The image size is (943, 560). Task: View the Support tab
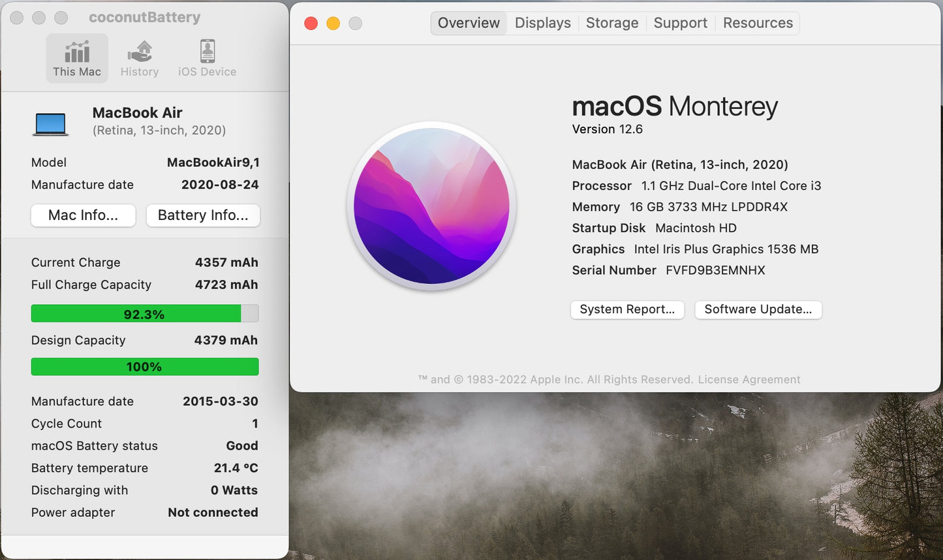click(x=680, y=22)
